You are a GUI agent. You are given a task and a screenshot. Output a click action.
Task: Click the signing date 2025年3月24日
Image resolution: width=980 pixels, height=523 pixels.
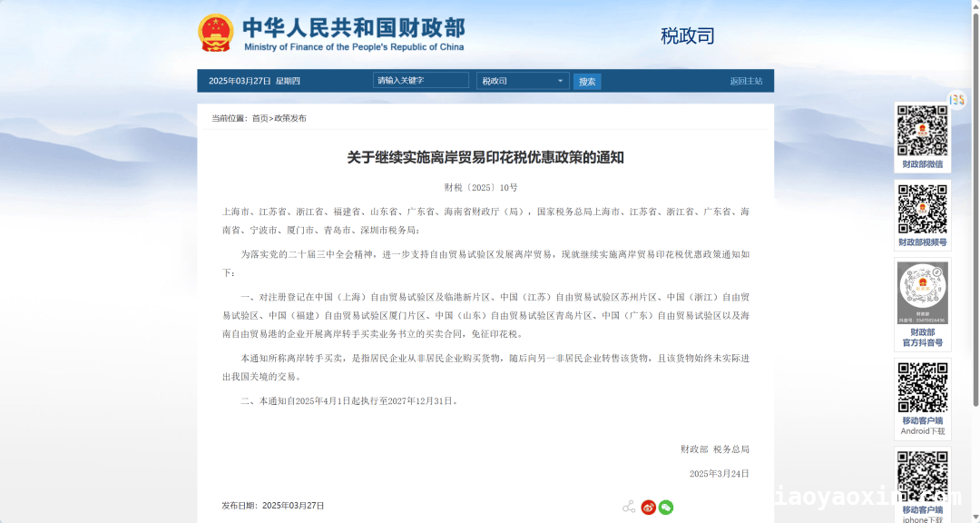tap(719, 474)
